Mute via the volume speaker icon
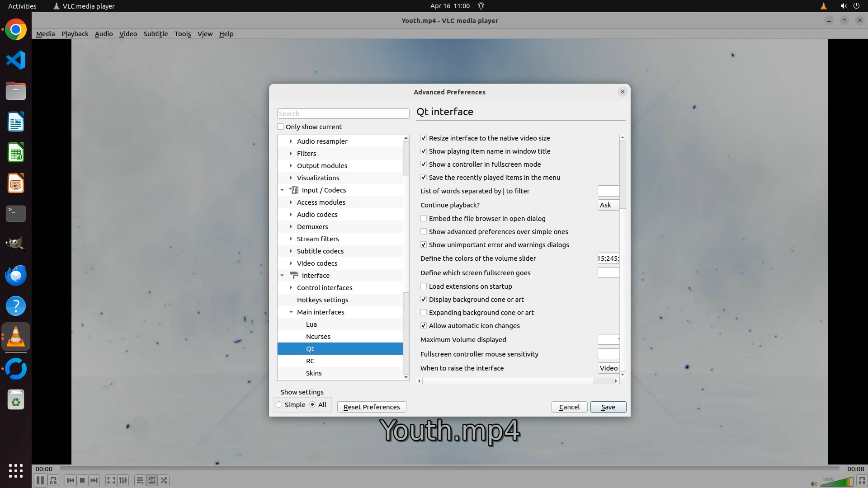 [814, 483]
